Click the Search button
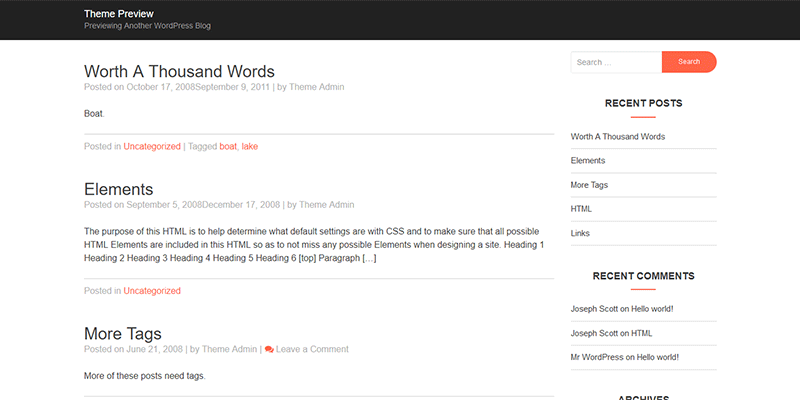 click(689, 62)
